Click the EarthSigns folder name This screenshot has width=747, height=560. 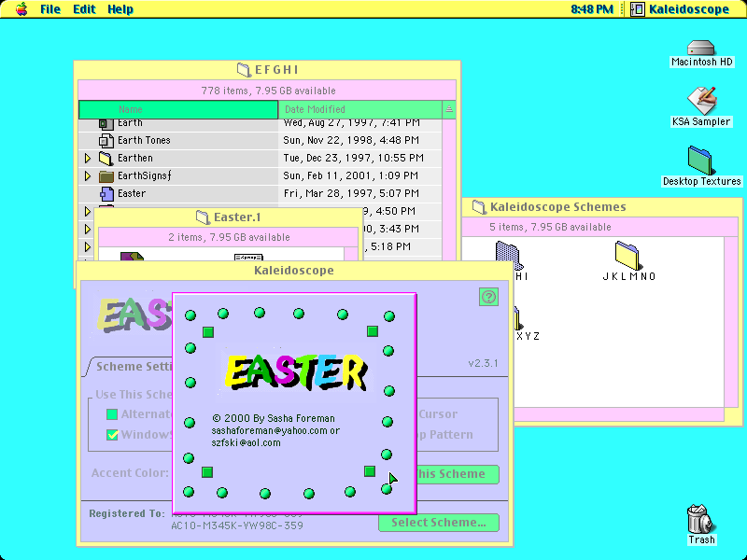pyautogui.click(x=145, y=175)
